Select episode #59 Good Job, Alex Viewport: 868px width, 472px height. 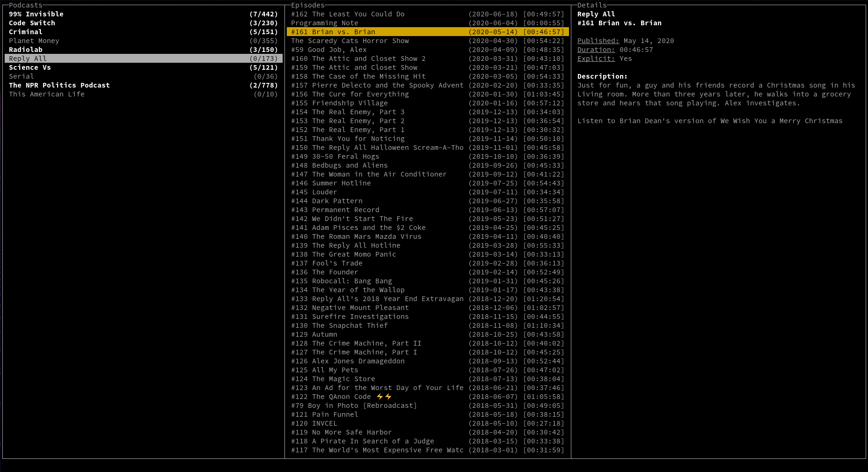pos(428,50)
